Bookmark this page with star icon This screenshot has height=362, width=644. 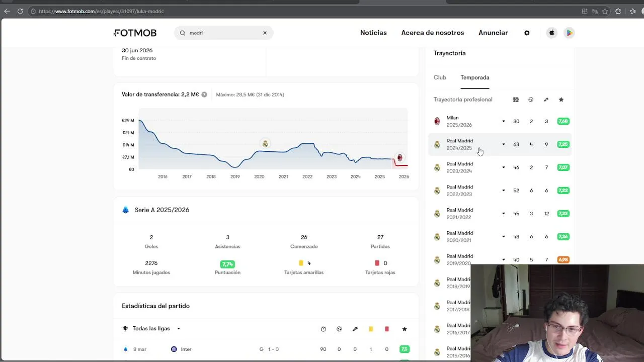605,11
